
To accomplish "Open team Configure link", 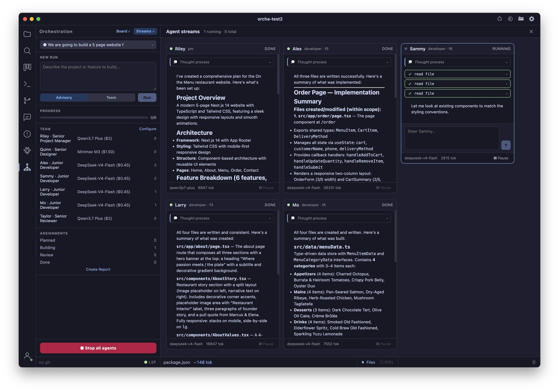I will coord(148,129).
